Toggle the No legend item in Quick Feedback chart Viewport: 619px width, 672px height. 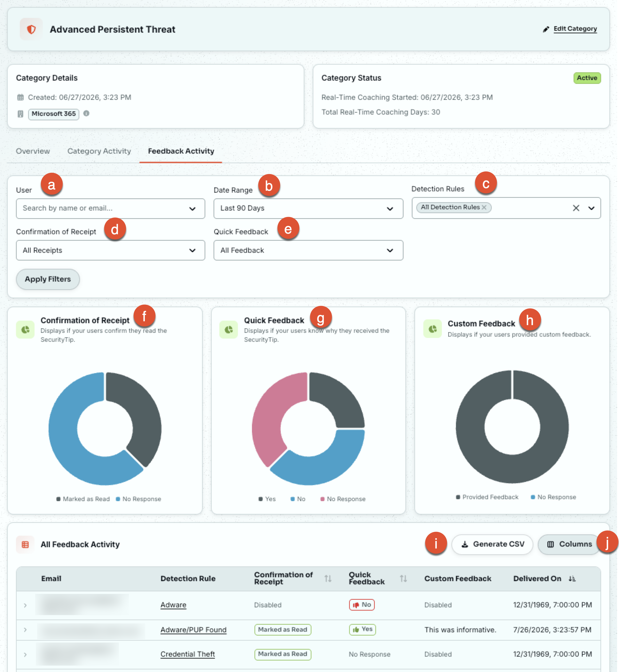pos(298,499)
